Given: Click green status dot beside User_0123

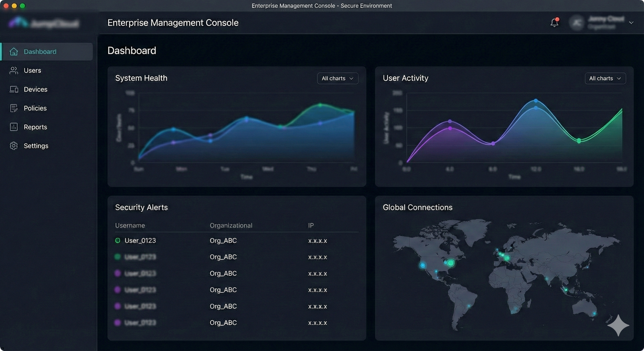Looking at the screenshot, I should click(x=117, y=241).
